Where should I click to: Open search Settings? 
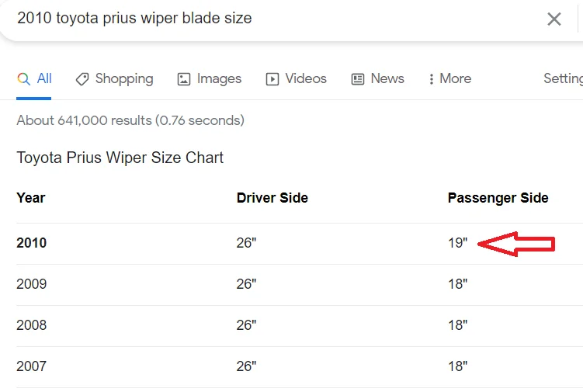point(563,79)
